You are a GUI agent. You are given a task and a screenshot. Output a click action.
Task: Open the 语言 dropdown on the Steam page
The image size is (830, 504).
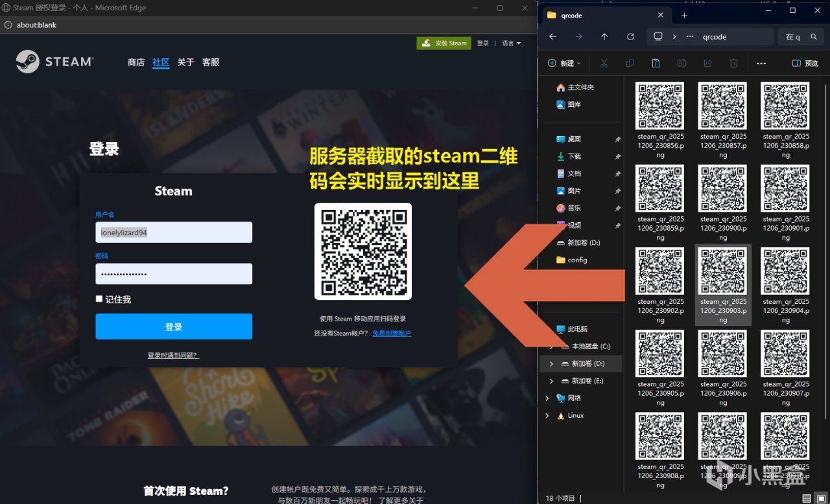tap(511, 43)
